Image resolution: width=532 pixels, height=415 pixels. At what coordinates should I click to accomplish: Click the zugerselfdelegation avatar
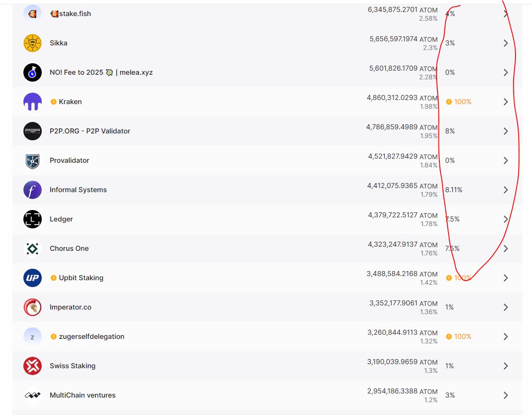[33, 337]
